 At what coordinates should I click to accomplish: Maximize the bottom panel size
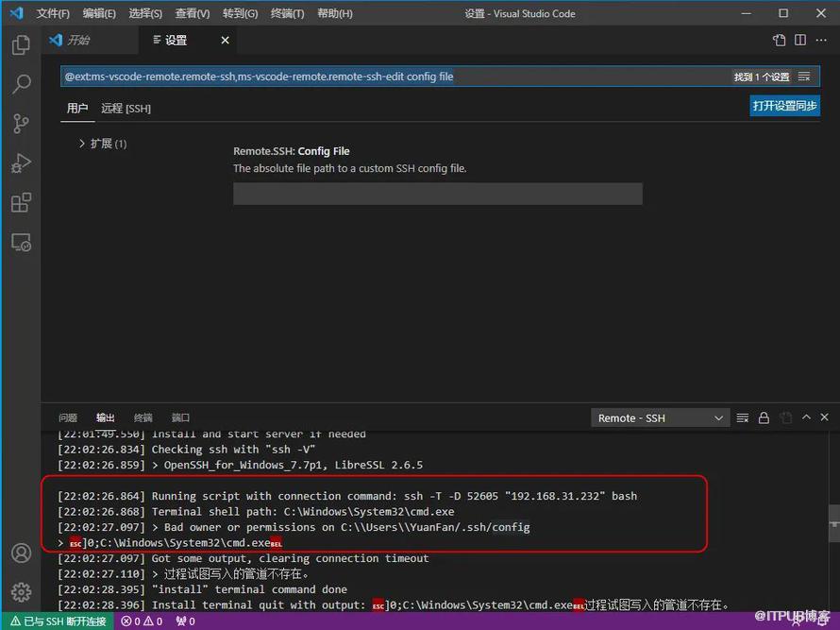coord(806,417)
